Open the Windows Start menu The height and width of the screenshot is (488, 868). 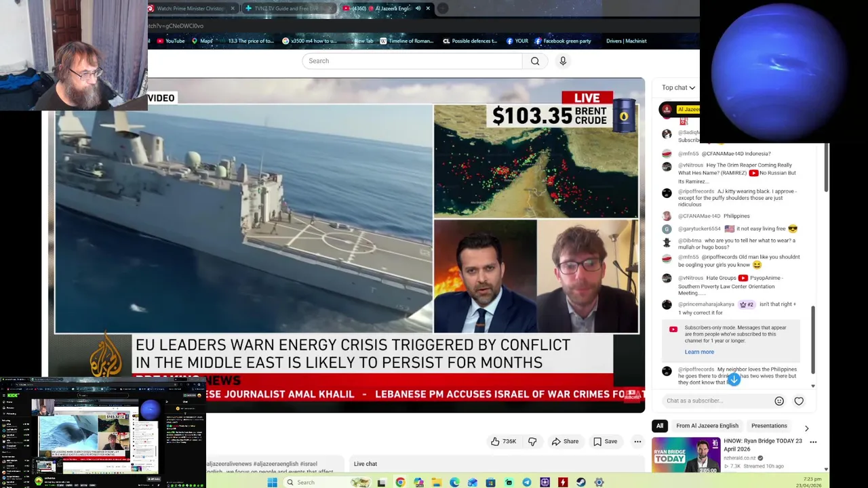[x=272, y=483]
